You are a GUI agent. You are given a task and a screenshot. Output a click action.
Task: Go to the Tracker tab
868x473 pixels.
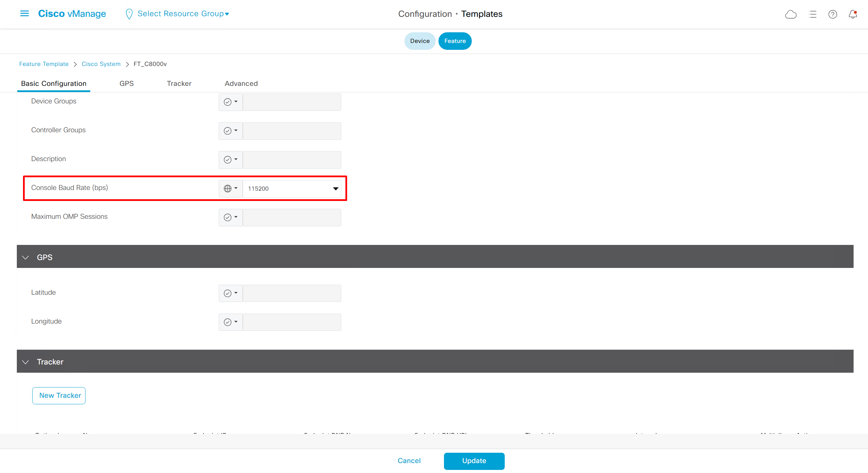(x=179, y=83)
